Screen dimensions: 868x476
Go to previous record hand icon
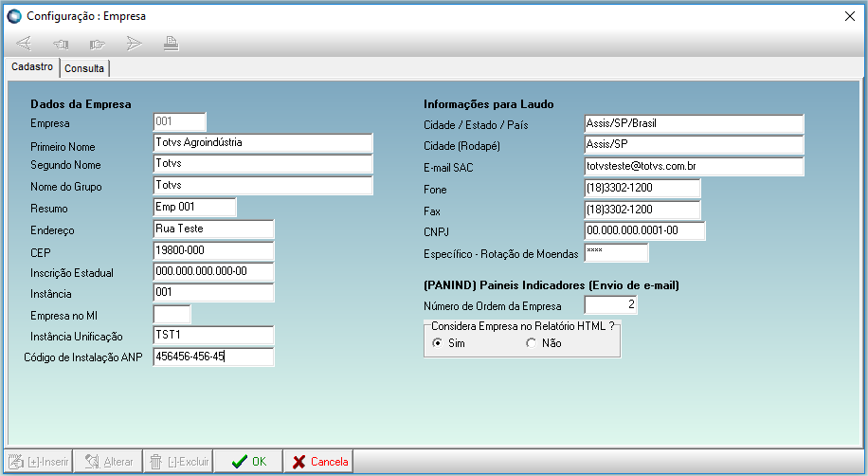coord(61,44)
